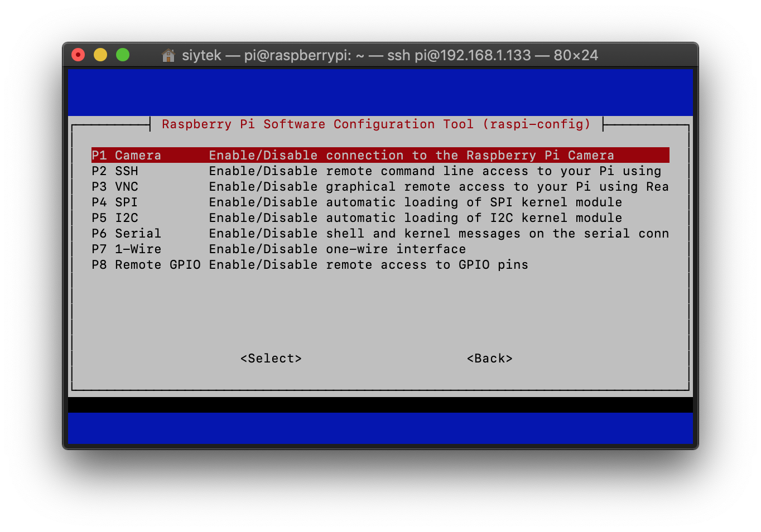The image size is (761, 532).
Task: Click the house icon in the title bar
Action: 168,55
